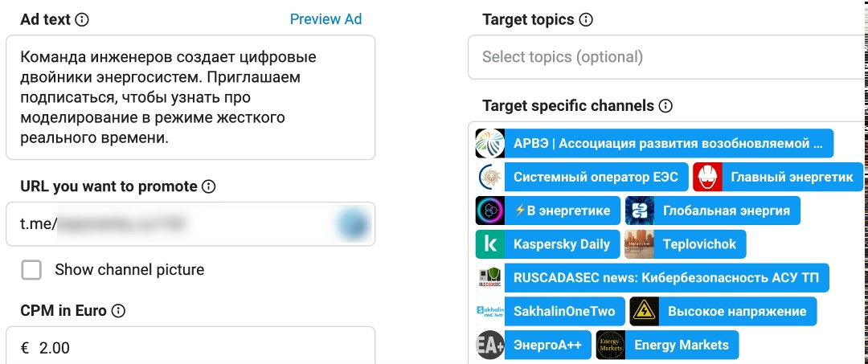Viewport: 868px width, 364px height.
Task: Click the RUSCADASEC news channel tag
Action: coord(665,278)
